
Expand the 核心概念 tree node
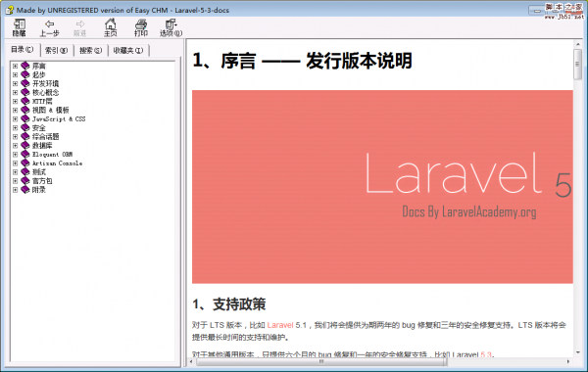[x=15, y=93]
